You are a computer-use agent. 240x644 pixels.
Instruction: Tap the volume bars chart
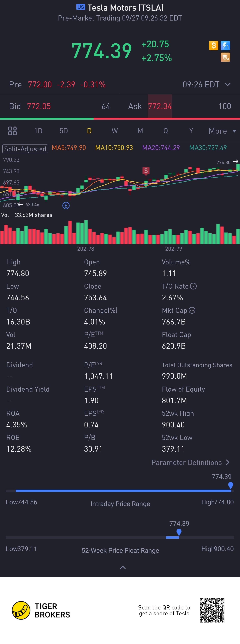(120, 232)
